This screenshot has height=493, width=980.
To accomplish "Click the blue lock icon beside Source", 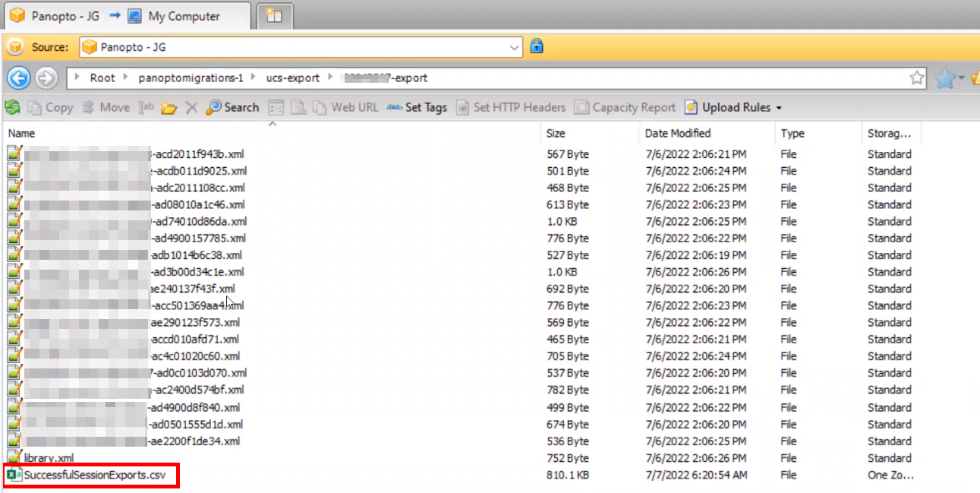I will coord(537,46).
